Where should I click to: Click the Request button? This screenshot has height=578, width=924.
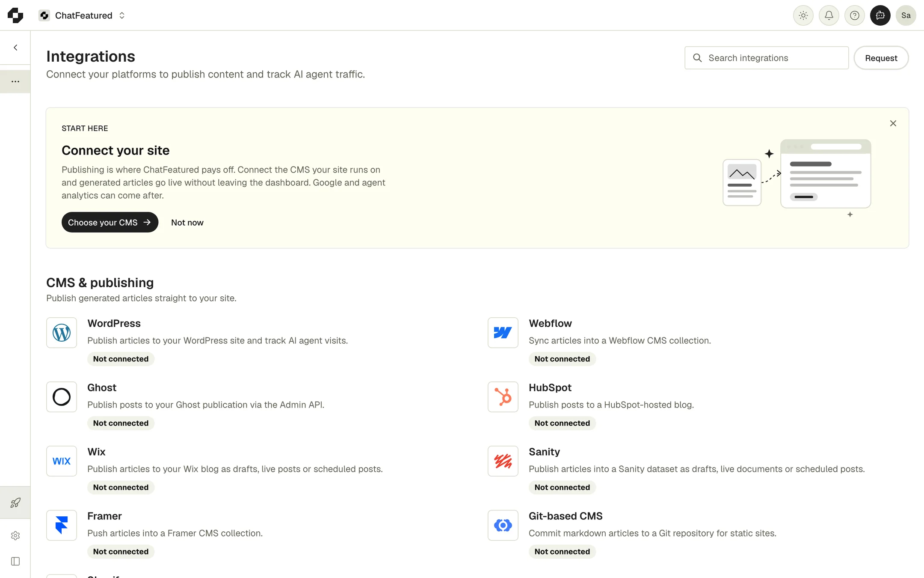(881, 58)
